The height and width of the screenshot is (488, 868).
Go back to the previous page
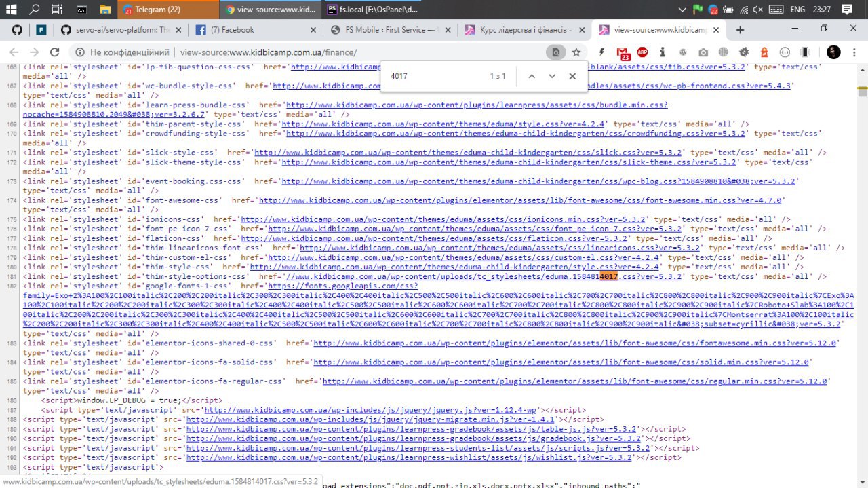(x=14, y=52)
